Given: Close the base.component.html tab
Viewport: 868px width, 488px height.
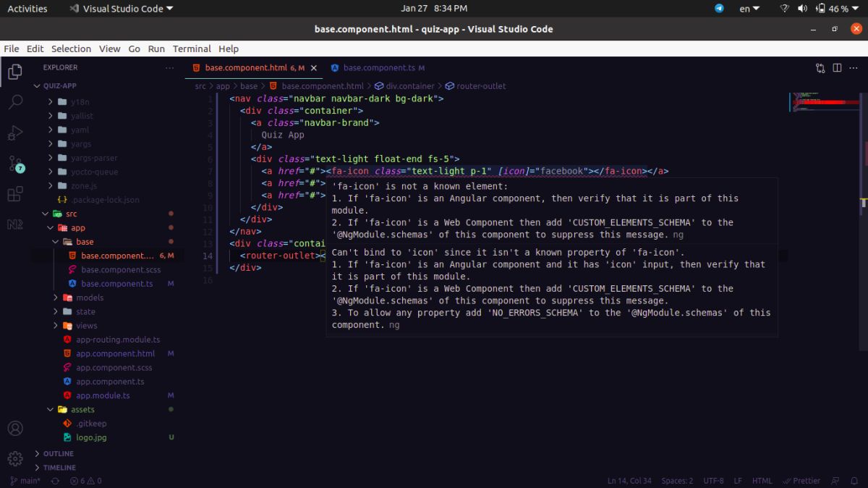Looking at the screenshot, I should [x=314, y=68].
